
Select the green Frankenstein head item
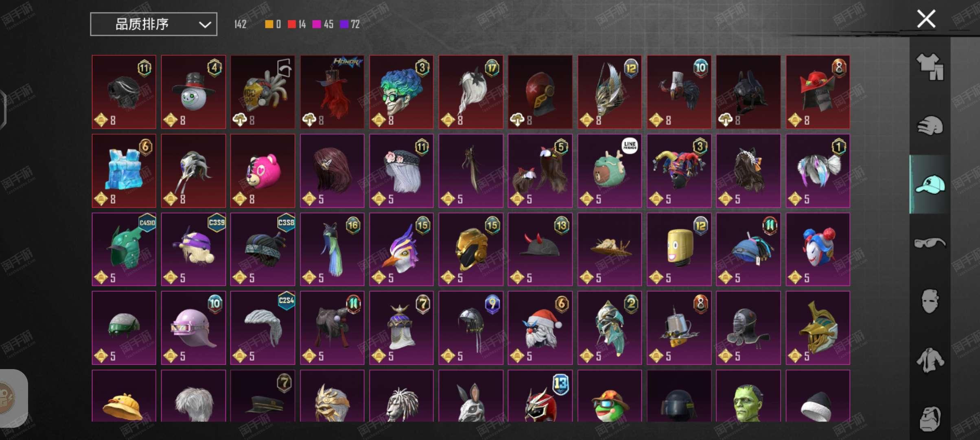coord(748,396)
